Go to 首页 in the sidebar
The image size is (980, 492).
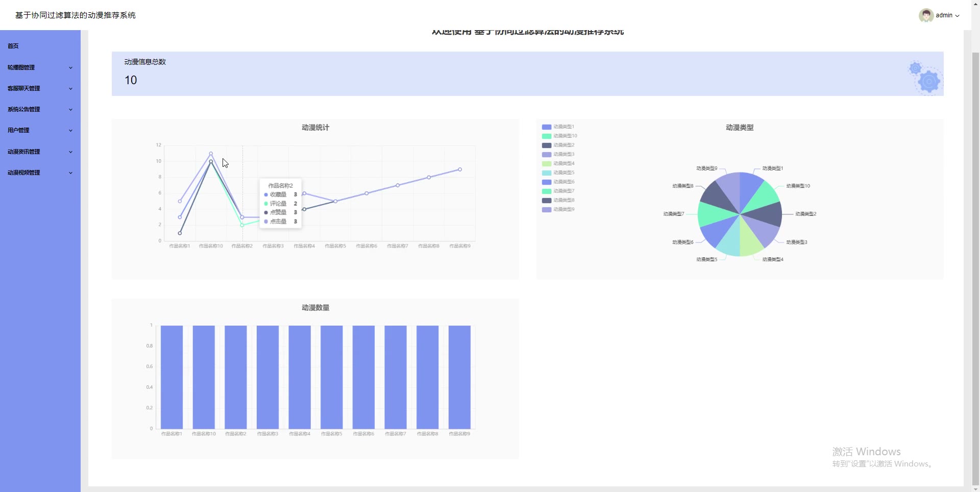(13, 46)
